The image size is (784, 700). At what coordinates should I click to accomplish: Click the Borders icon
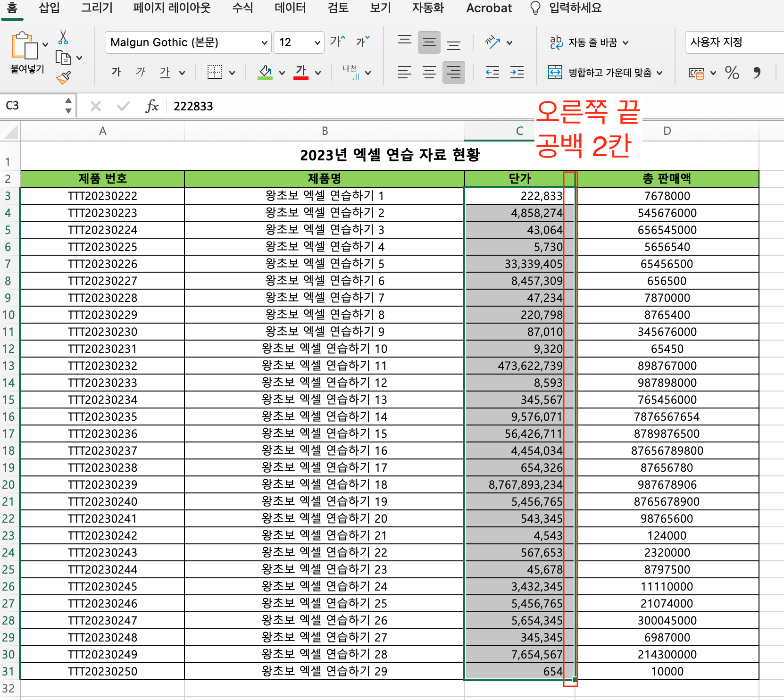215,72
